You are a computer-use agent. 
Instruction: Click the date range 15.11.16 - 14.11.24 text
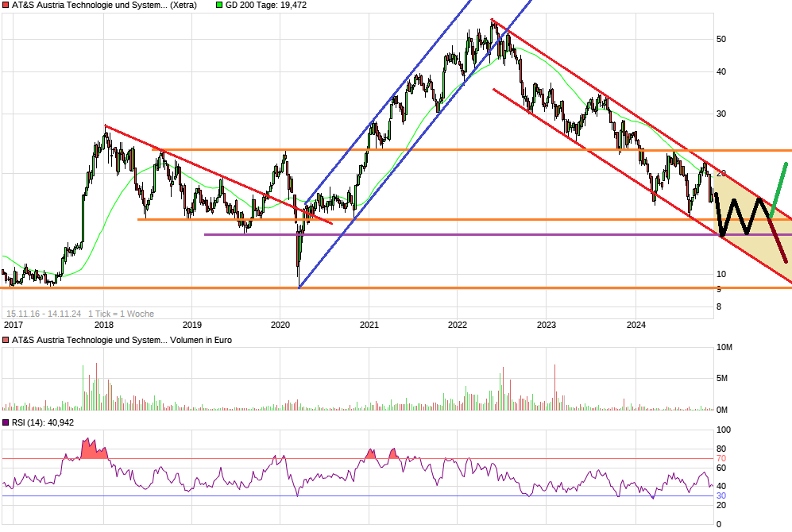click(x=43, y=314)
